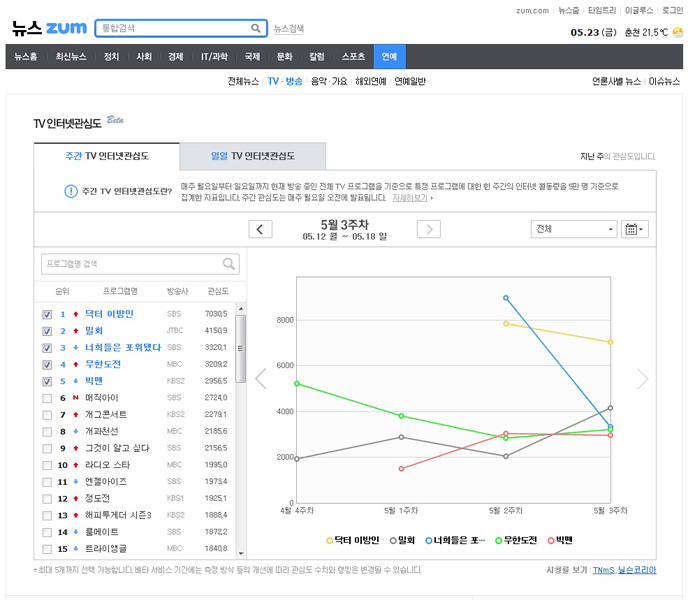Click the search magnifier in the top search box
688x600 pixels.
(x=257, y=29)
